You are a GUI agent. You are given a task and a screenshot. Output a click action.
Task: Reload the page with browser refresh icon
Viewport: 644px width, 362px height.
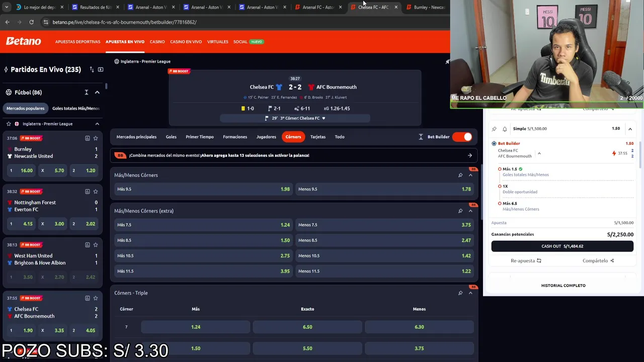click(x=31, y=22)
